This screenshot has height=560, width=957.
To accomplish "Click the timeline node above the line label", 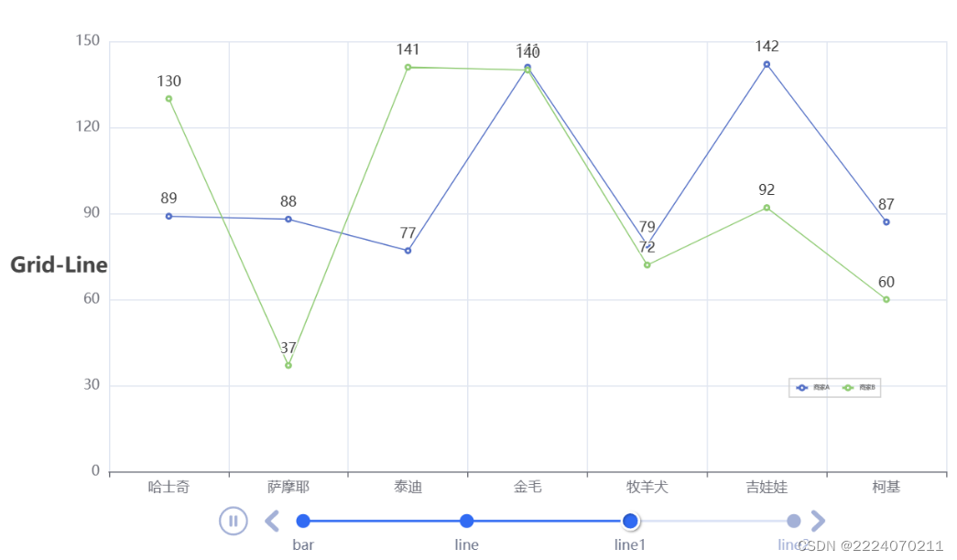I will click(466, 521).
